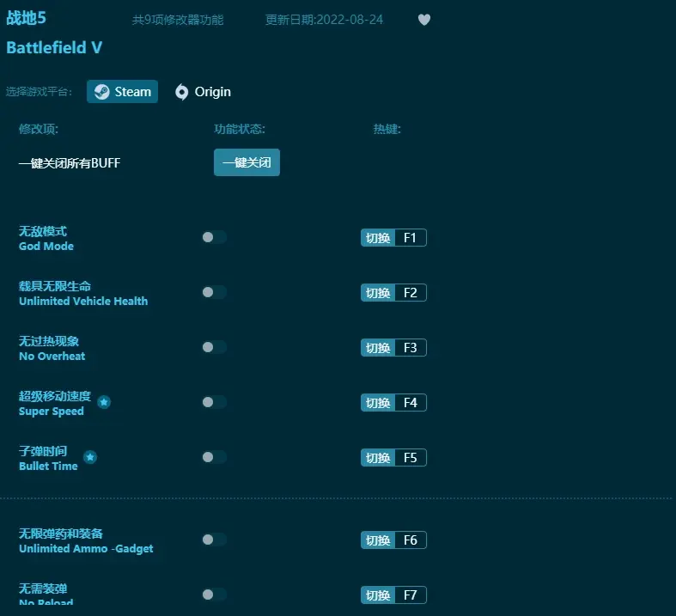Click 切换 button for F6 hotkey
Screen dimensions: 676x616
pos(378,540)
